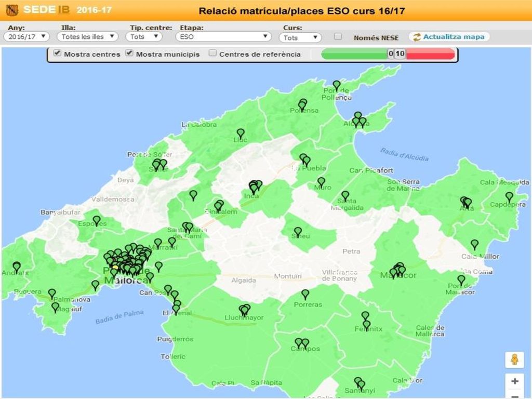
Task: Select the centre pin at Sineu
Action: point(298,232)
